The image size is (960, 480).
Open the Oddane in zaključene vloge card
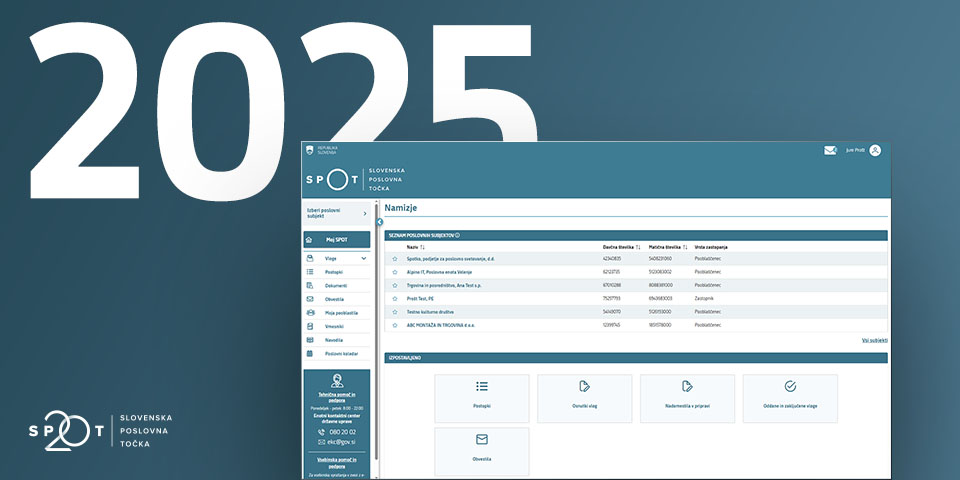point(790,398)
